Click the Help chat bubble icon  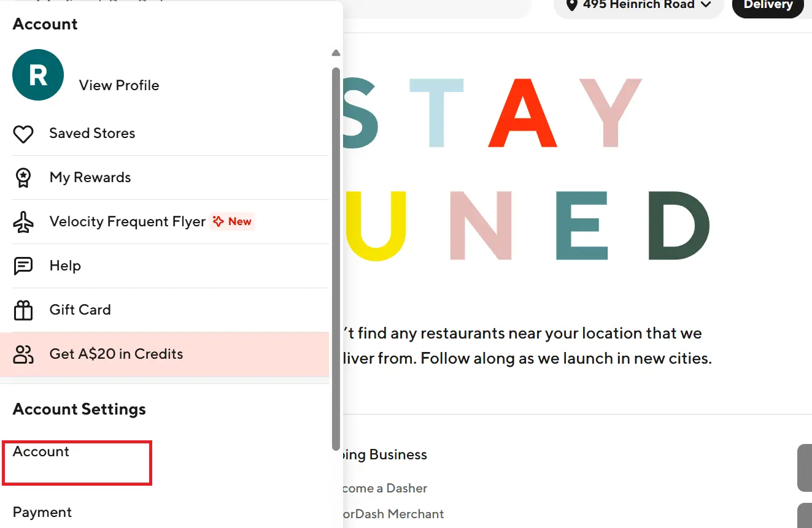23,266
